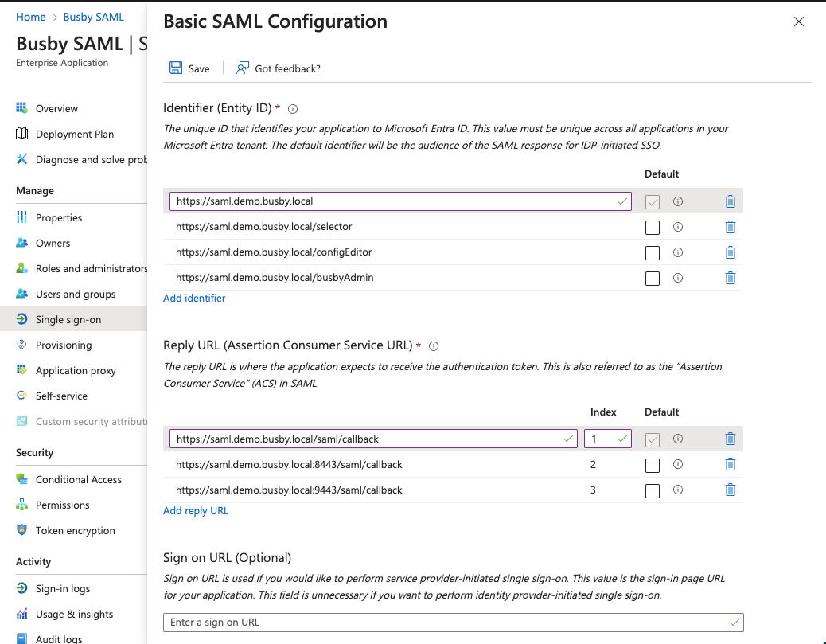Delete identifier https://saml.demo.busby.local
826x644 pixels.
[731, 201]
